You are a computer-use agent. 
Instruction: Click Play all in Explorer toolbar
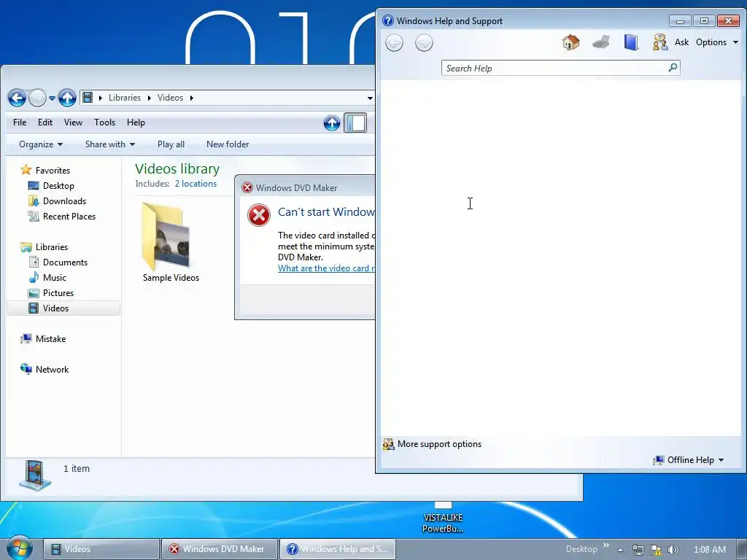click(171, 144)
